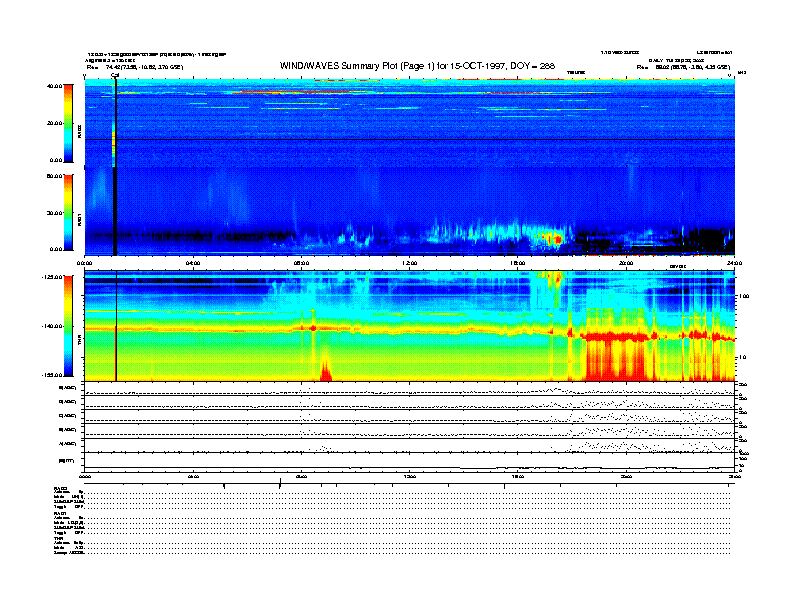Click the bottom line-plot row label above lower time axis
This screenshot has height=612, width=792.
(66, 461)
